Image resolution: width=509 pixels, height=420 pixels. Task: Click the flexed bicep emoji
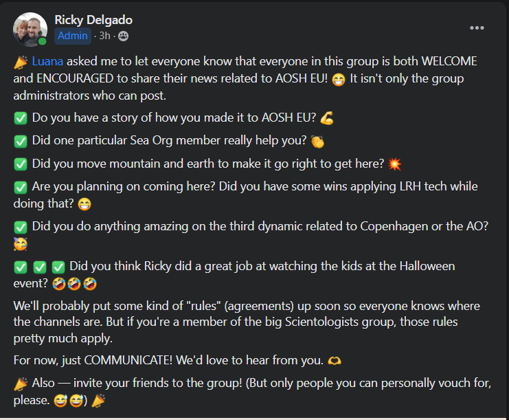click(327, 118)
